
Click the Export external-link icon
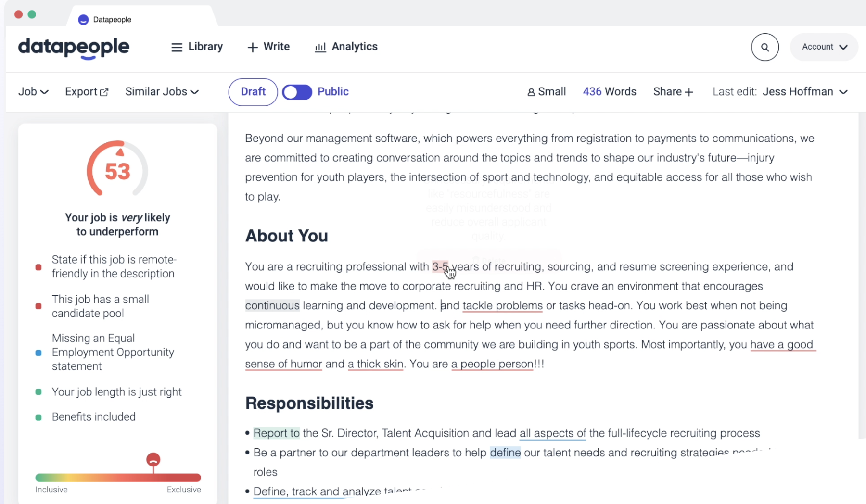[104, 91]
